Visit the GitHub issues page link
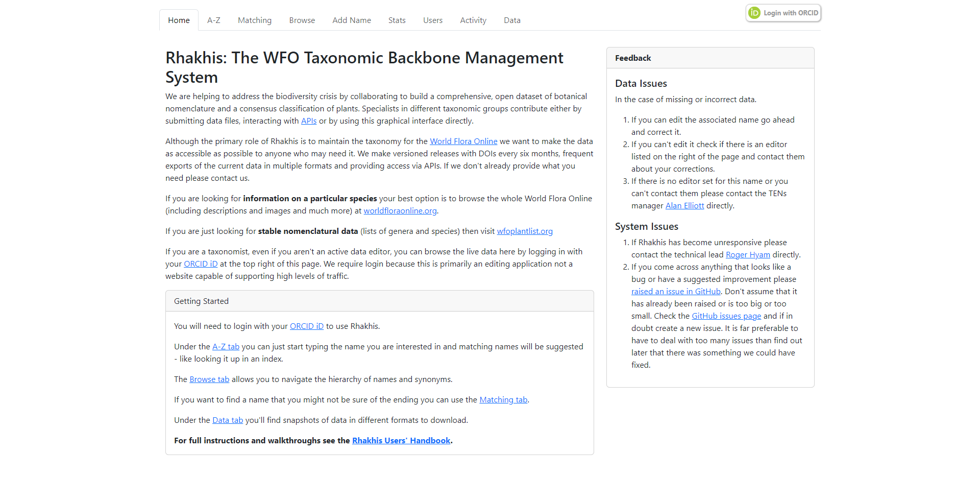The width and height of the screenshot is (980, 477). tap(726, 316)
